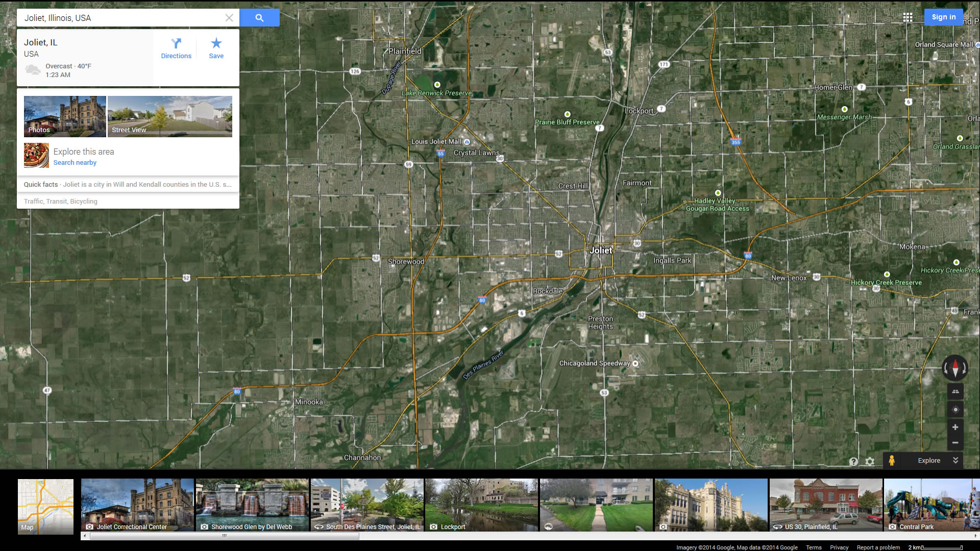Pick up the Street View pegman
980x551 pixels.
tap(892, 460)
